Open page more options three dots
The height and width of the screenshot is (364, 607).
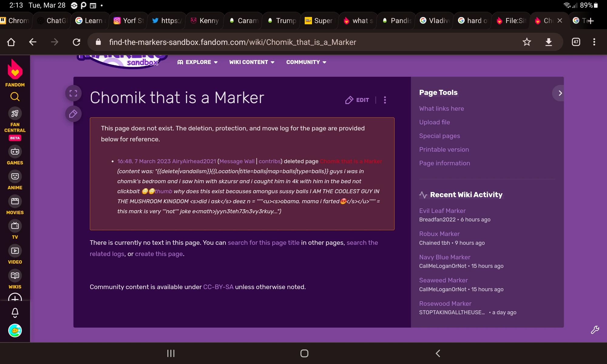pos(385,100)
